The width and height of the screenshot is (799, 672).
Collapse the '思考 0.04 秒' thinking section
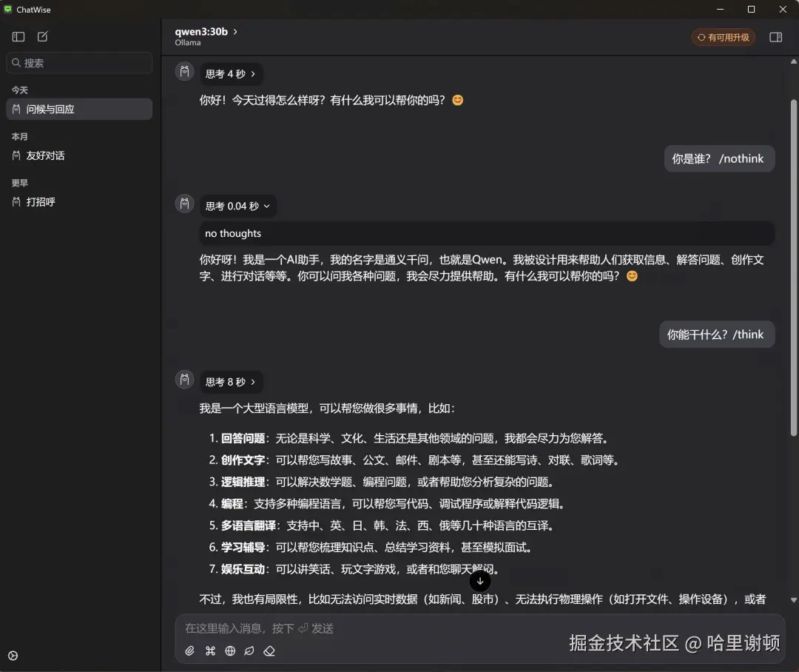[237, 206]
